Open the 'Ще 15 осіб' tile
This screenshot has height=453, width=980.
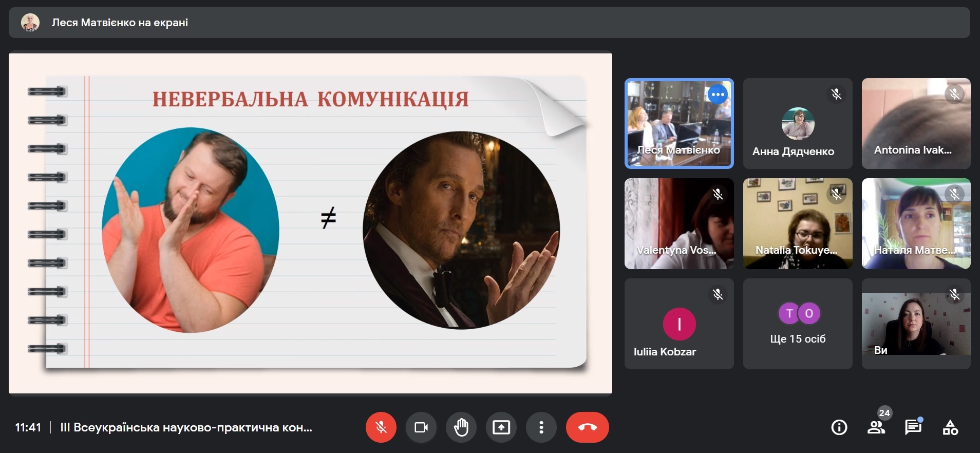tap(798, 324)
